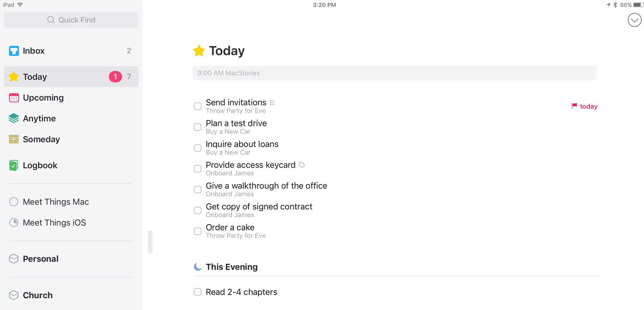Open the Someday archive box icon
The height and width of the screenshot is (310, 644).
[x=14, y=139]
